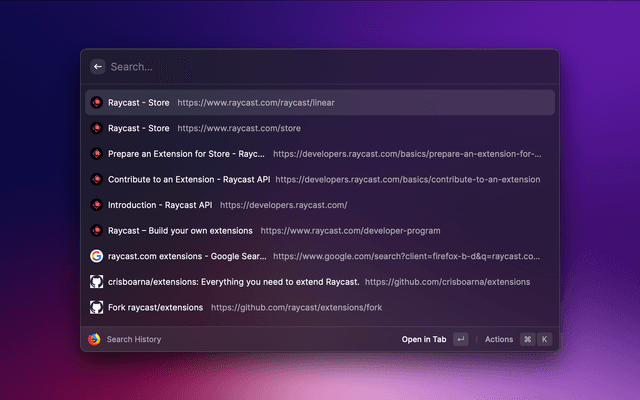Image resolution: width=640 pixels, height=400 pixels.
Task: Click the Firefox icon in footer
Action: [x=95, y=339]
